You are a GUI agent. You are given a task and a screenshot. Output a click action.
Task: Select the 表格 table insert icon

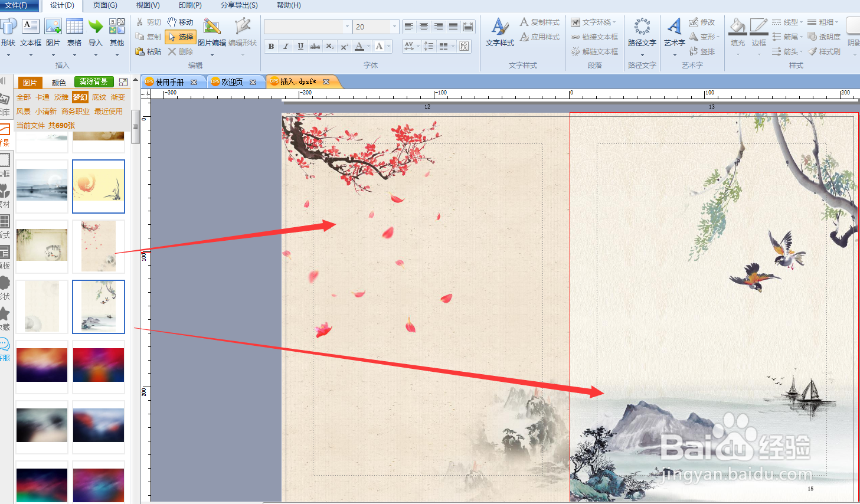(74, 27)
